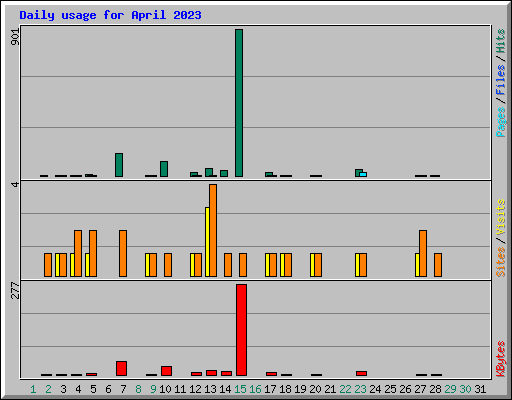Select the orange Sites bar on day 27

pyautogui.click(x=423, y=253)
